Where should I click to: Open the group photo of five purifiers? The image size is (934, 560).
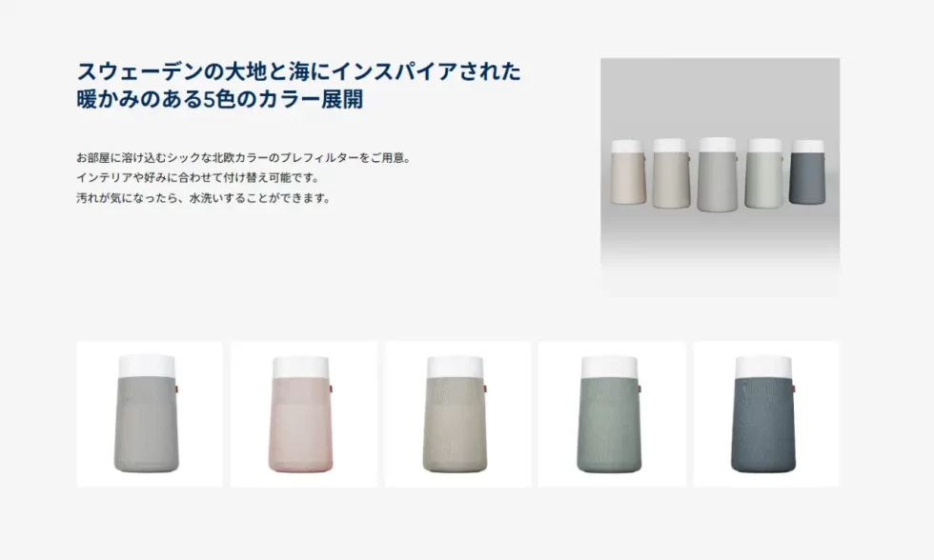coord(721,177)
